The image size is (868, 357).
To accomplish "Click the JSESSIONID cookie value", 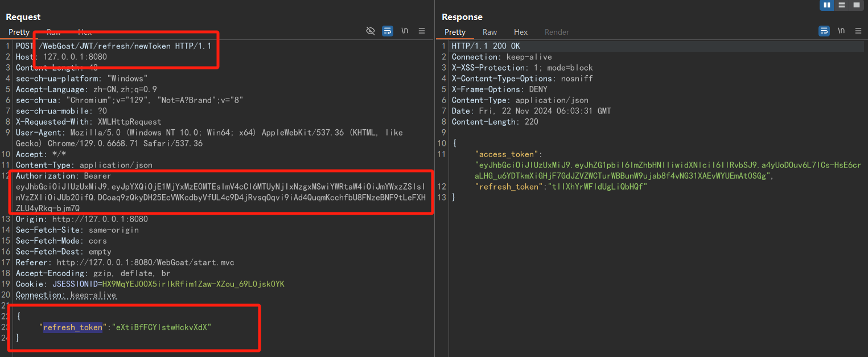I will [193, 284].
